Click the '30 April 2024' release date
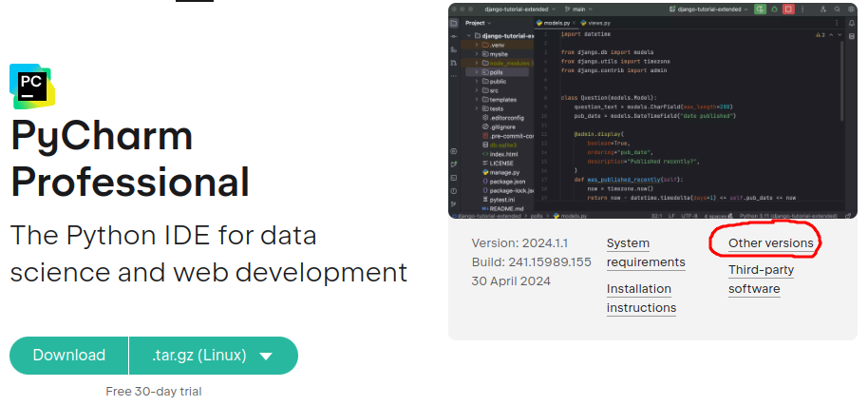 pos(511,280)
